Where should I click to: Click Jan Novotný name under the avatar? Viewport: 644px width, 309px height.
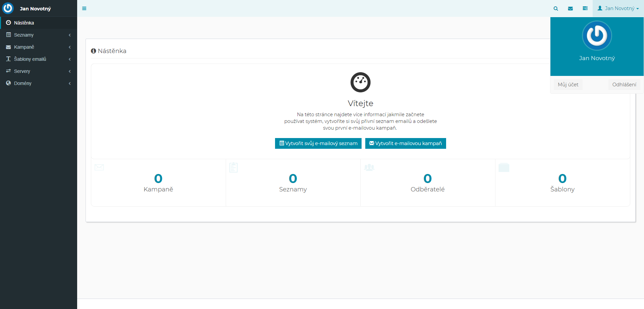pyautogui.click(x=597, y=58)
